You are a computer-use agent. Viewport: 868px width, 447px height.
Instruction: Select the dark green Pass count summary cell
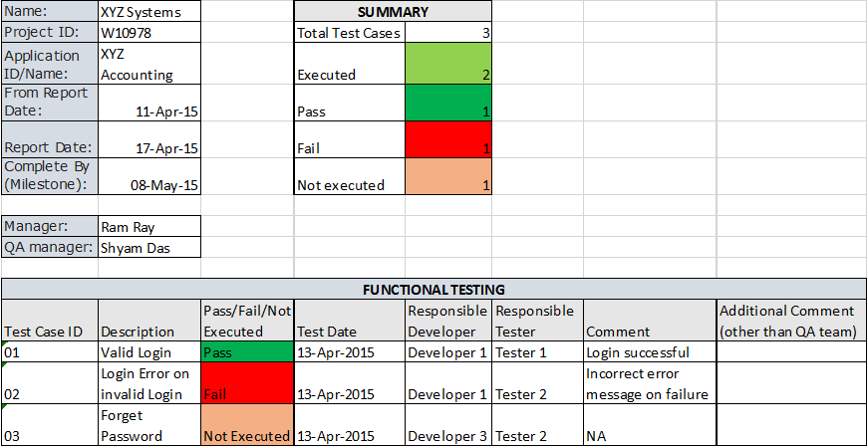click(448, 103)
